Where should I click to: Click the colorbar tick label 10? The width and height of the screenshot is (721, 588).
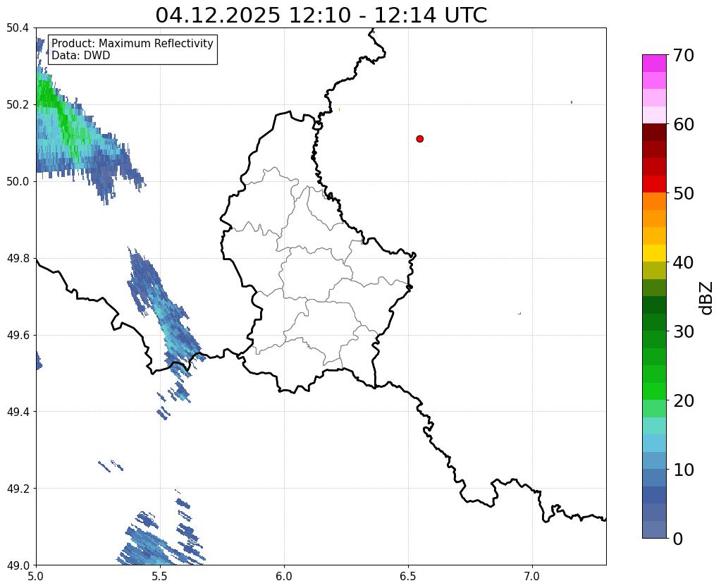(x=684, y=470)
